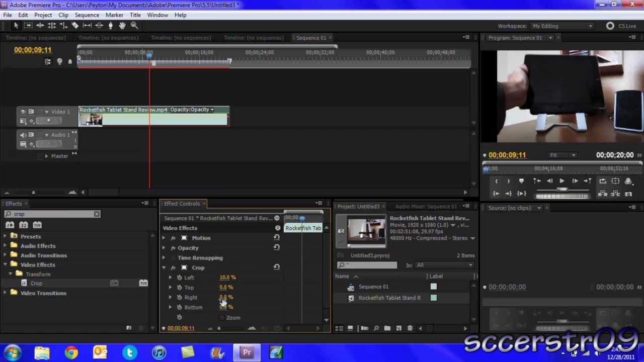Open the My Editing workspace dropdown
The height and width of the screenshot is (362, 644).
click(x=562, y=26)
